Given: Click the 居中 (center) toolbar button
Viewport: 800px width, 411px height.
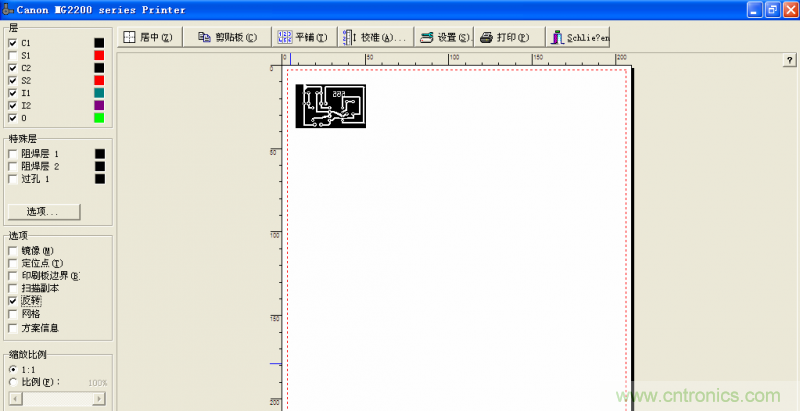Looking at the screenshot, I should 148,37.
